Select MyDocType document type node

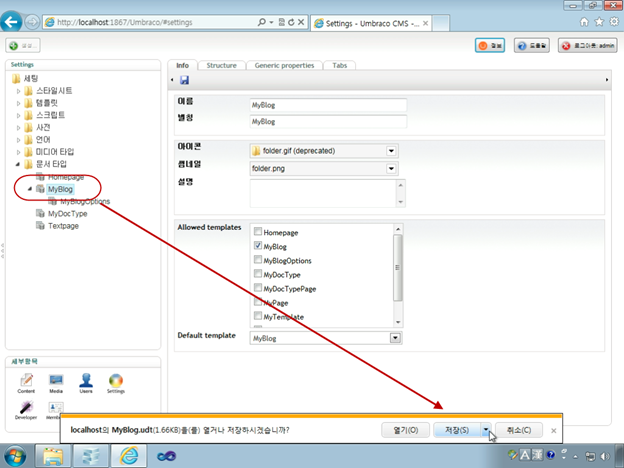click(x=67, y=214)
